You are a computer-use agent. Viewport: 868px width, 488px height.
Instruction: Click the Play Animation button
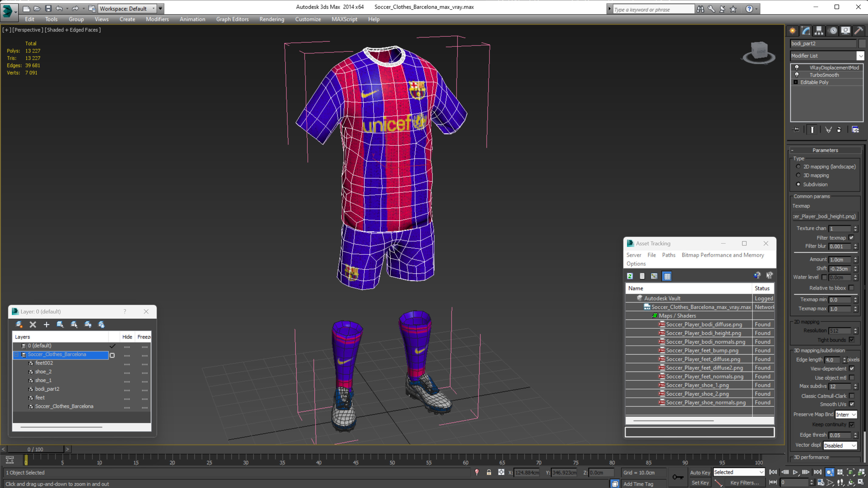pyautogui.click(x=795, y=472)
